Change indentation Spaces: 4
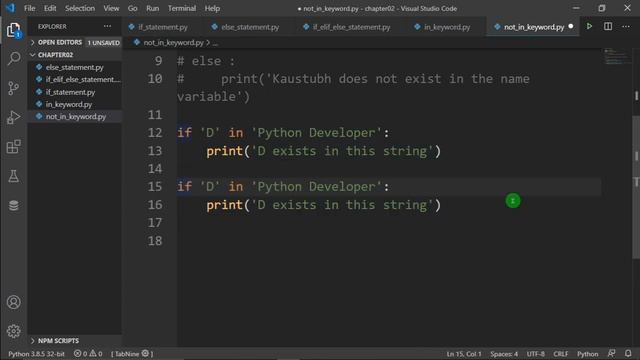Viewport: 640px width, 360px height. [x=504, y=354]
